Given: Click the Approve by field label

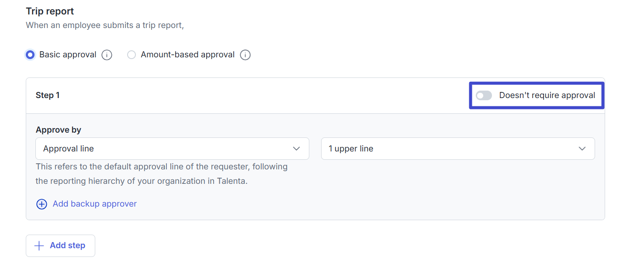Looking at the screenshot, I should 59,130.
